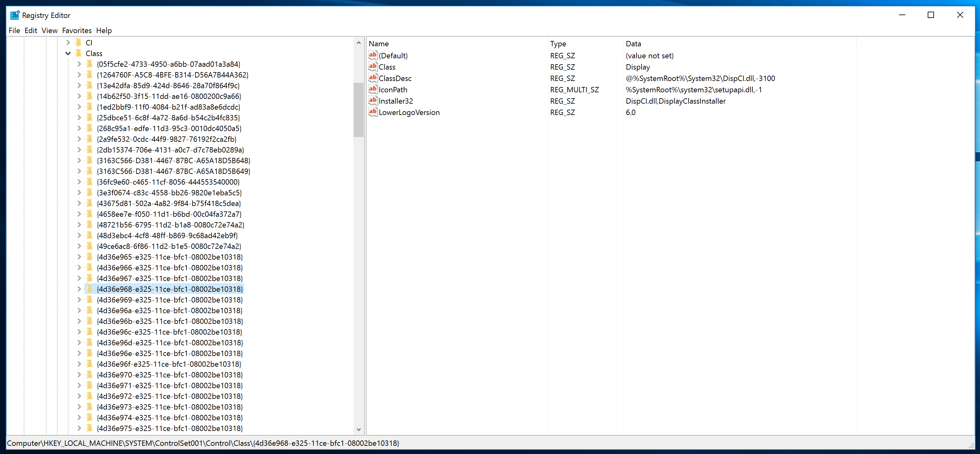The width and height of the screenshot is (980, 454).
Task: Expand the CI key tree node
Action: 68,43
